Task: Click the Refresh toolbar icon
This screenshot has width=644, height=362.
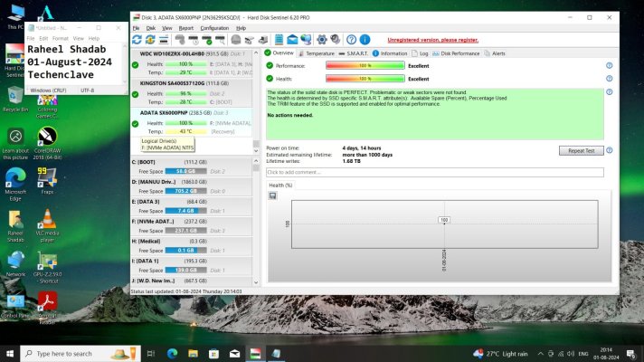Action: click(137, 40)
